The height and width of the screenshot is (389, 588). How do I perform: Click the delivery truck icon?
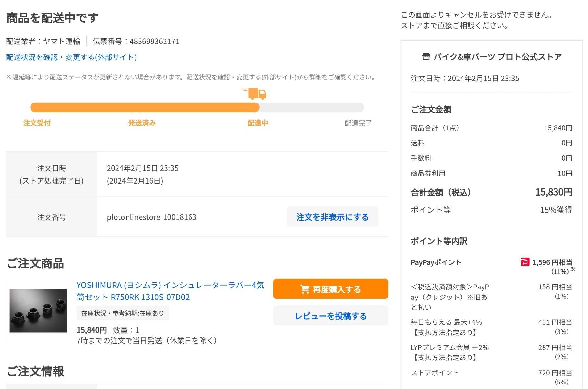[255, 94]
